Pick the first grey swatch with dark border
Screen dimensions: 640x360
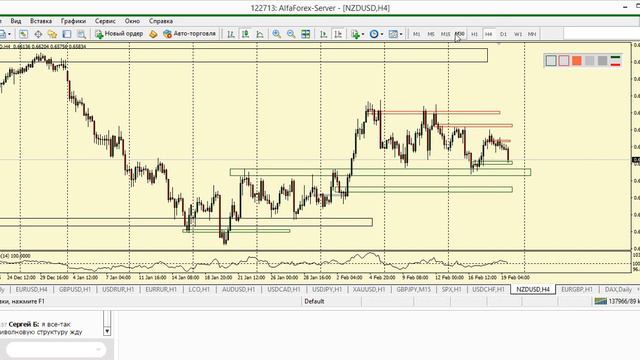coord(551,61)
